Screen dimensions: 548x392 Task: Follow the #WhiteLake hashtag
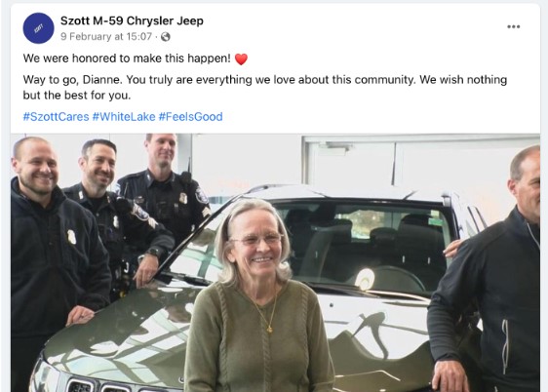[x=124, y=116]
